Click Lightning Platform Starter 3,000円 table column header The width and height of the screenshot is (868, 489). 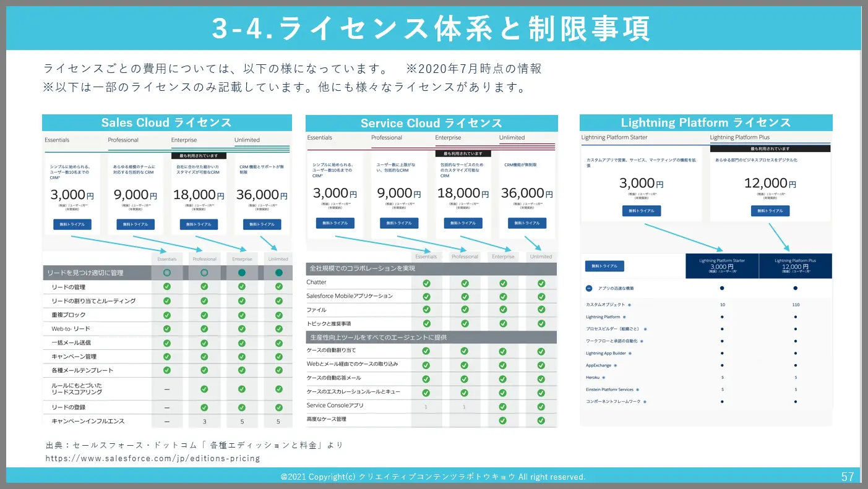pyautogui.click(x=722, y=266)
